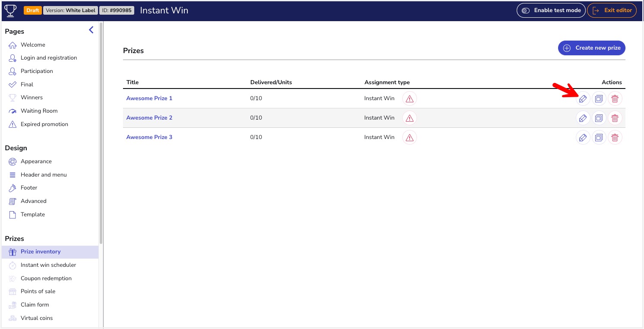Duplicate Awesome Prize 3
The image size is (644, 329).
[x=599, y=138]
